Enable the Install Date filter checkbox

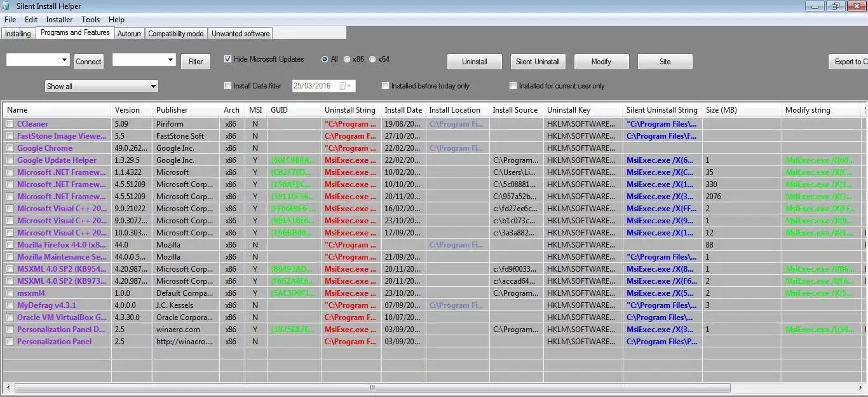pos(227,86)
